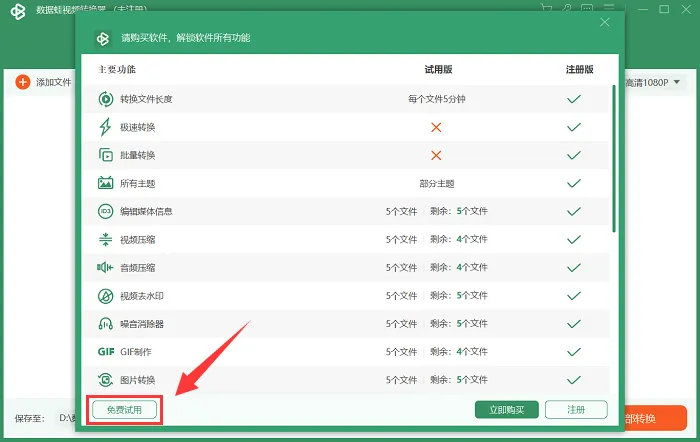Click the 噪音消除器 feature label
The width and height of the screenshot is (700, 442).
coord(142,324)
